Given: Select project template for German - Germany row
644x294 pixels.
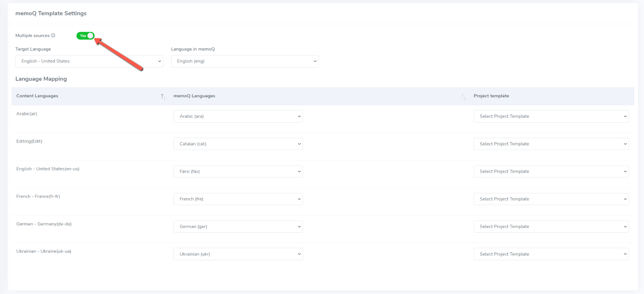Looking at the screenshot, I should point(551,227).
